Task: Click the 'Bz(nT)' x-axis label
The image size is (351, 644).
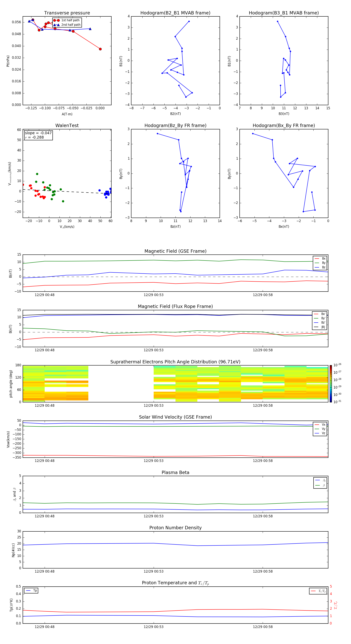Action: [x=175, y=227]
